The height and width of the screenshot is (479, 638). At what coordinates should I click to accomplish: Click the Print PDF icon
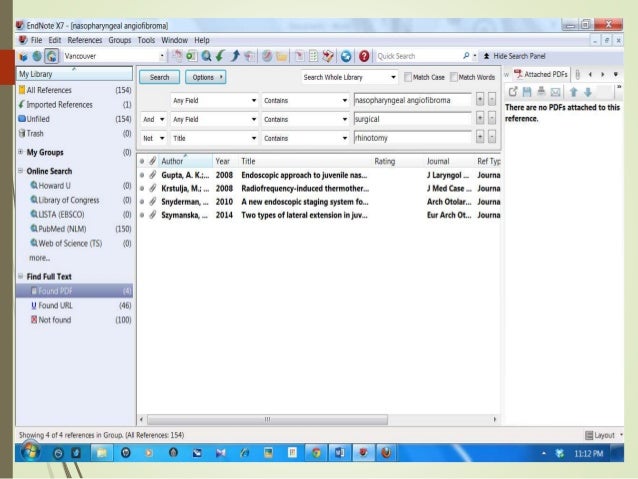541,92
